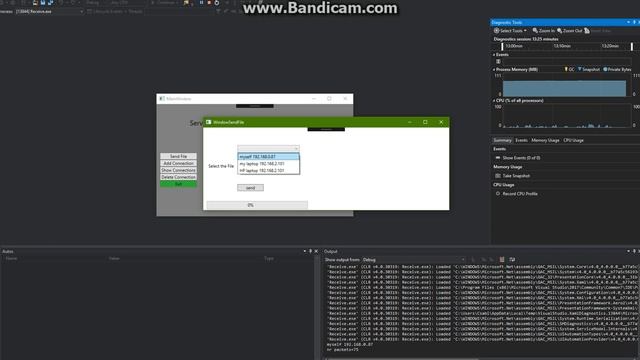Click the 0% progress bar in WindowSendFile
Viewport: 640px width, 360px height.
257,205
